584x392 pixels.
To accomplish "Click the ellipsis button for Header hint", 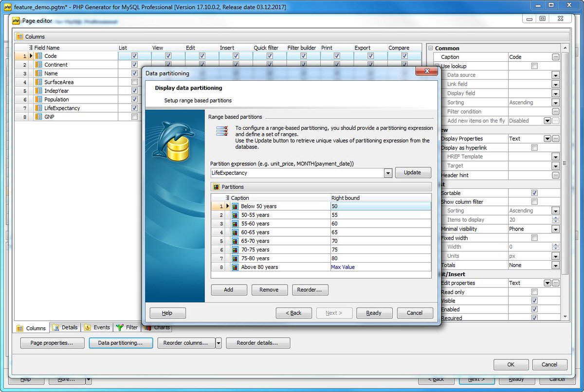I will (555, 175).
